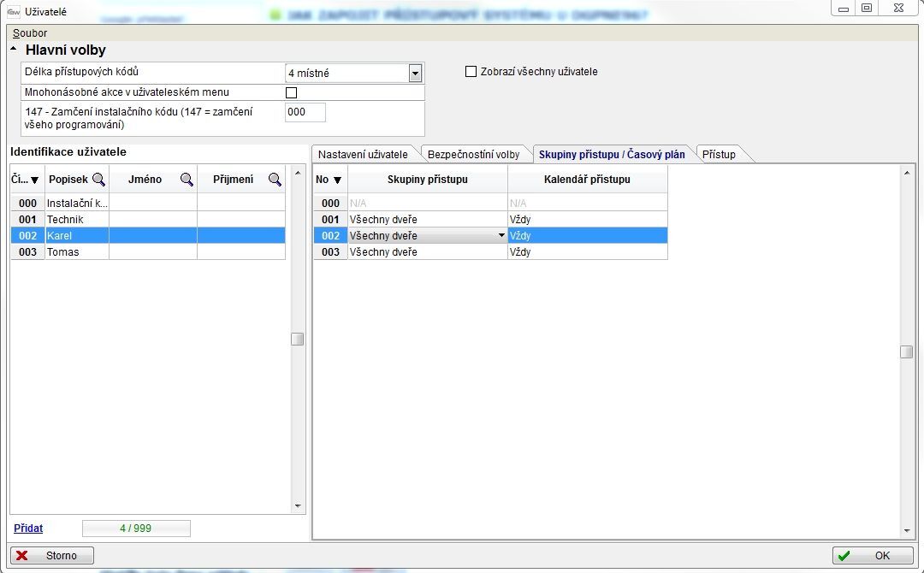Open the Skupiny přístupu dropdown for user 002

501,236
